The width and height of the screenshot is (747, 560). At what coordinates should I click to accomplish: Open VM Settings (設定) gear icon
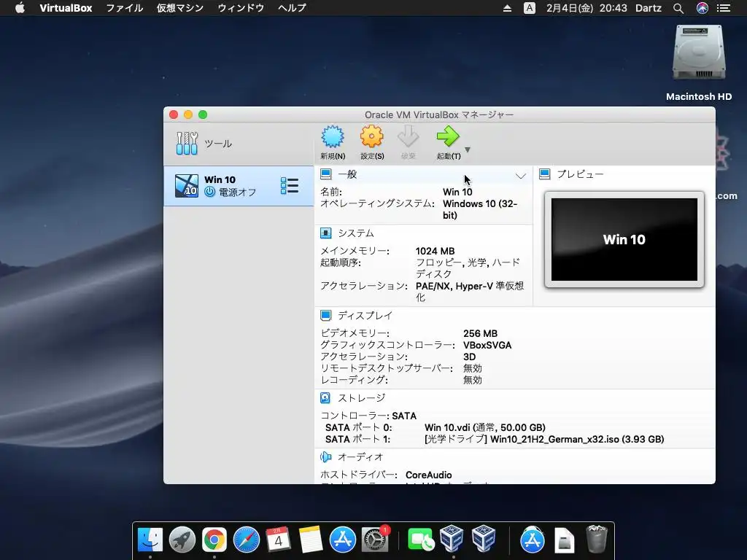click(371, 137)
